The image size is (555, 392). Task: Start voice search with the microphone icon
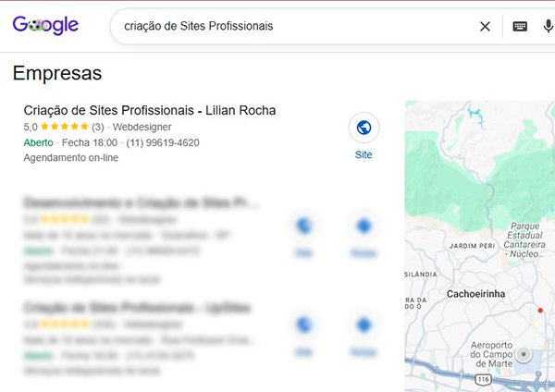548,26
